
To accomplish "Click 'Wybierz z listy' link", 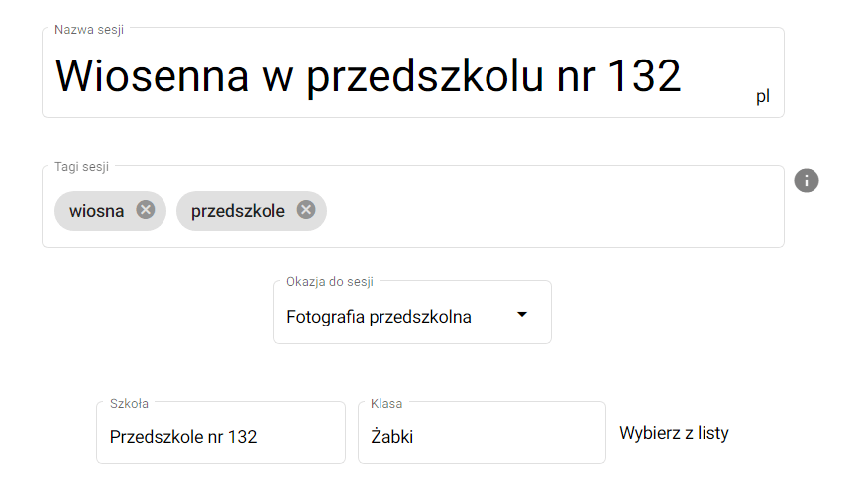I will pos(674,433).
